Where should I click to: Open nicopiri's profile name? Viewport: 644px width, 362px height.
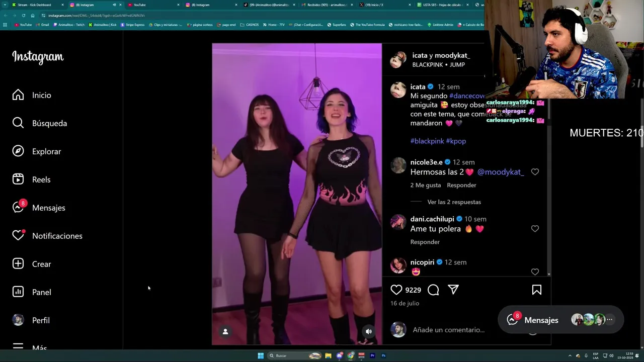422,262
